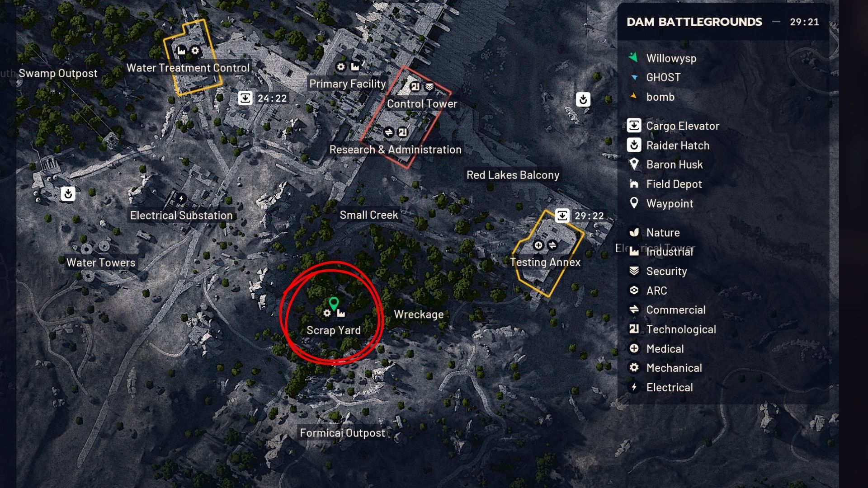
Task: Click the green waypoint pin at Scrap Yard
Action: click(x=334, y=304)
